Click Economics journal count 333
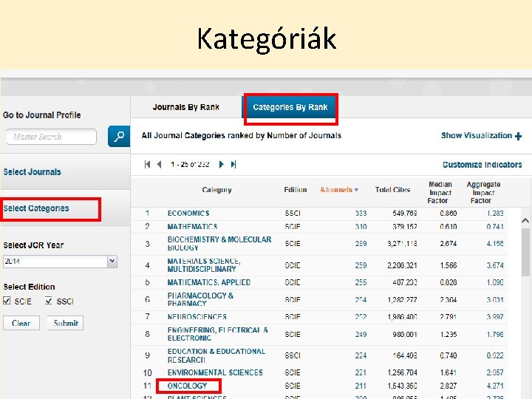 (361, 214)
